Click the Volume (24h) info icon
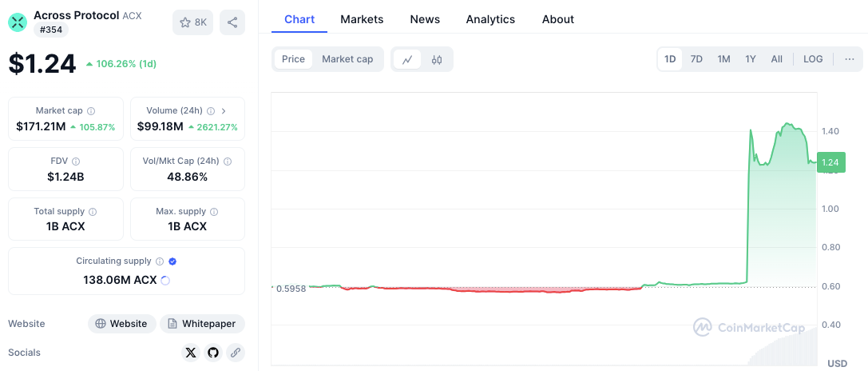Image resolution: width=868 pixels, height=371 pixels. [x=211, y=111]
